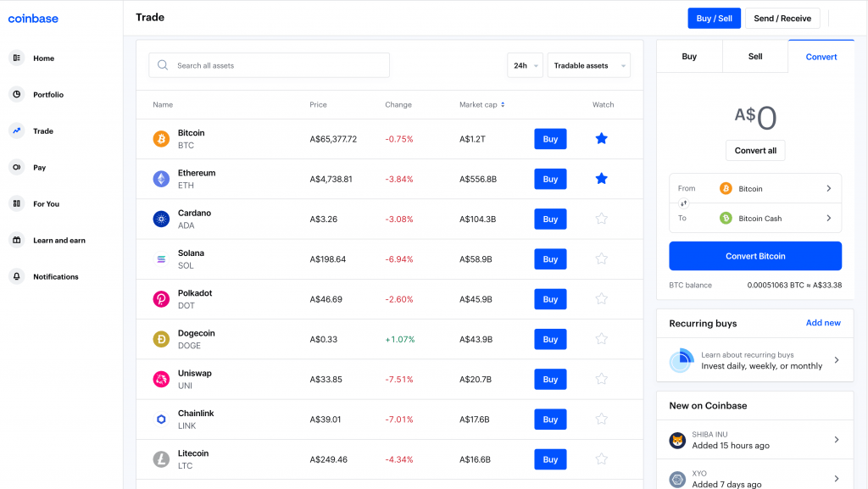This screenshot has width=868, height=489.
Task: Click the Search all assets field
Action: (269, 64)
